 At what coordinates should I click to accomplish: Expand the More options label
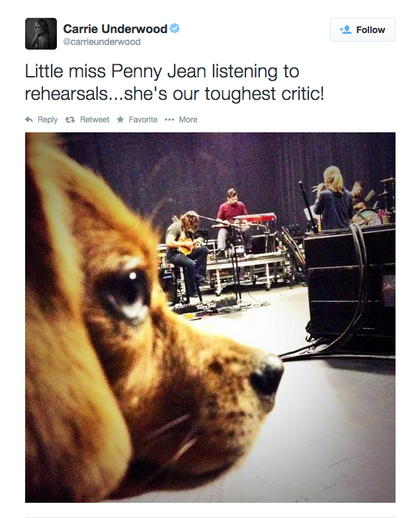[x=188, y=120]
